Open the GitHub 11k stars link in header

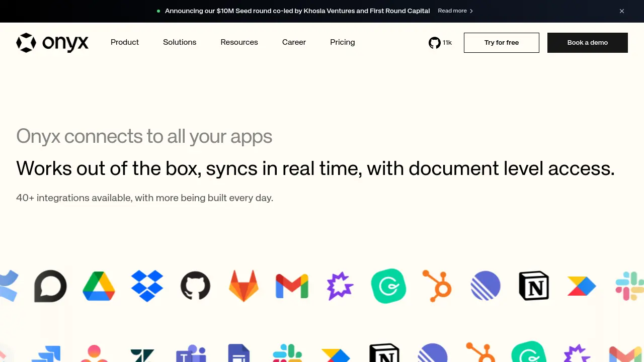[440, 43]
